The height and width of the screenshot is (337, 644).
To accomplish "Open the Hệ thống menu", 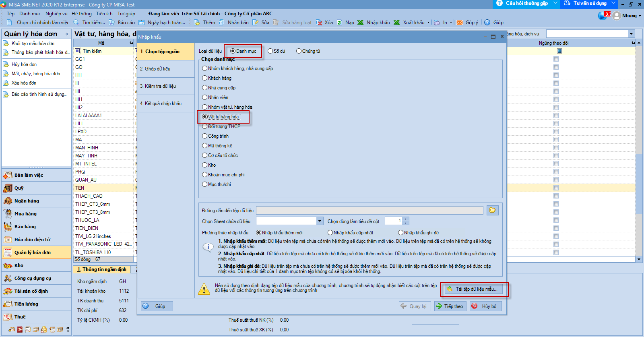I will 82,14.
